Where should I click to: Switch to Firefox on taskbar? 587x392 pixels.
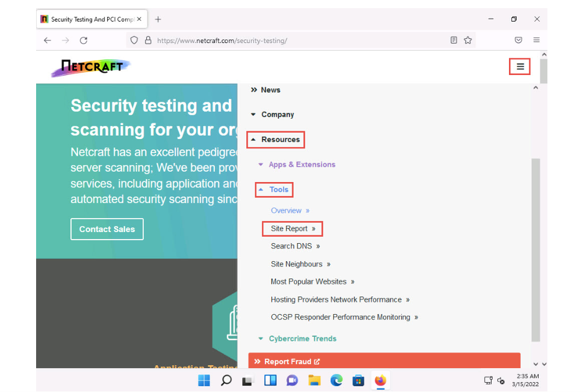[x=380, y=380]
